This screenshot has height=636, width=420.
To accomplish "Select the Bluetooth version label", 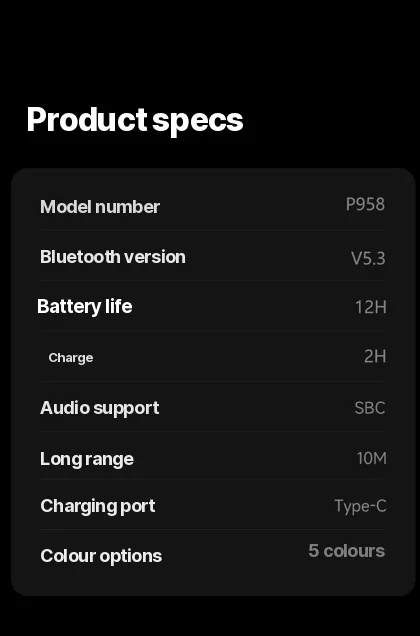I will [x=113, y=257].
